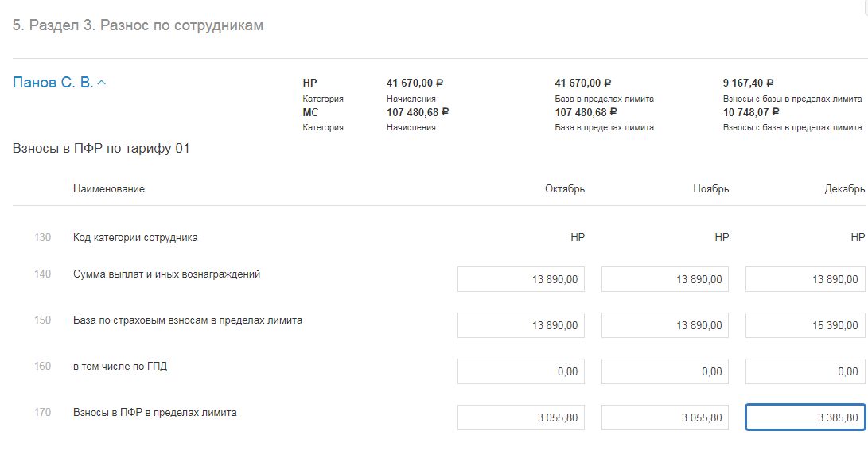The image size is (868, 466).
Task: Click the Декабрь column header
Action: tap(844, 189)
